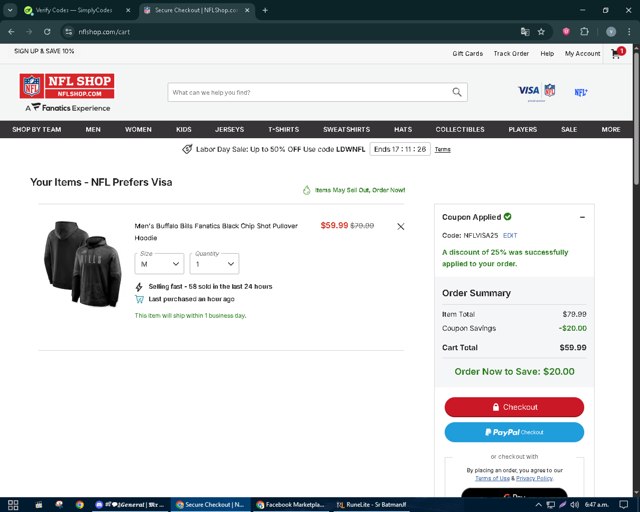The width and height of the screenshot is (640, 512).
Task: Open the Help link
Action: (547, 53)
